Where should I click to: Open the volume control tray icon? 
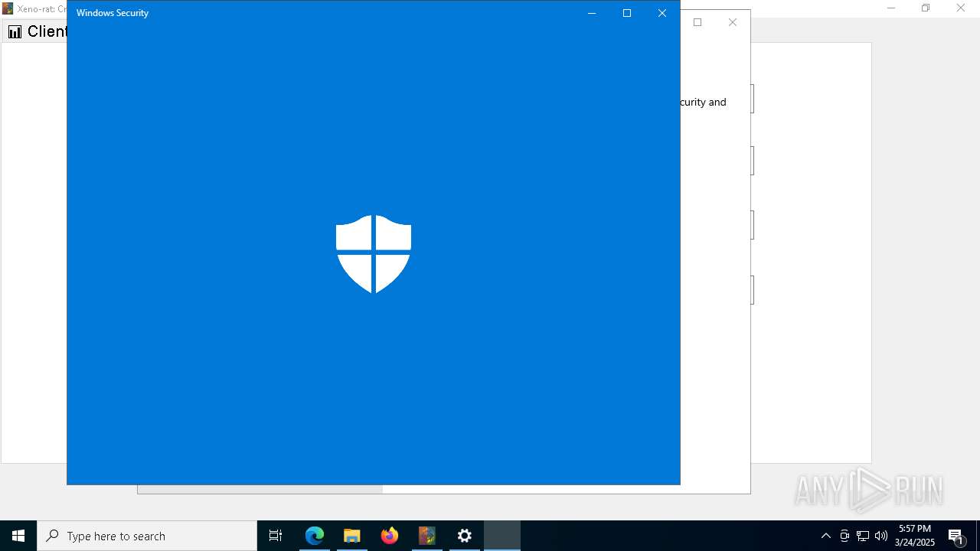881,536
